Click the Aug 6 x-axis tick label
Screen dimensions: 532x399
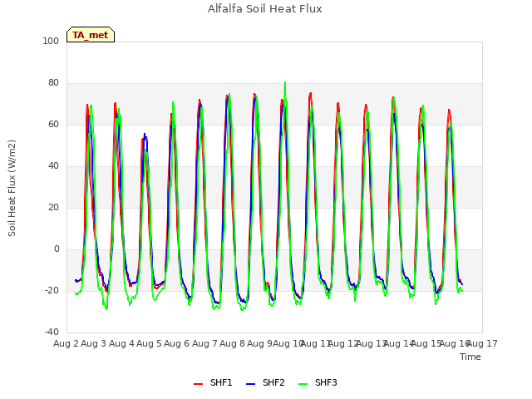[x=177, y=343]
